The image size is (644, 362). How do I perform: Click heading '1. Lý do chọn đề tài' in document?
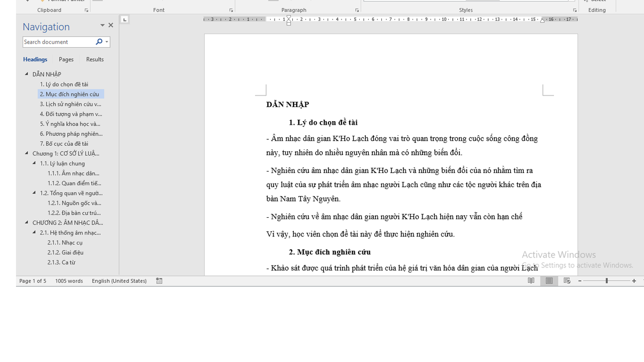(x=323, y=122)
